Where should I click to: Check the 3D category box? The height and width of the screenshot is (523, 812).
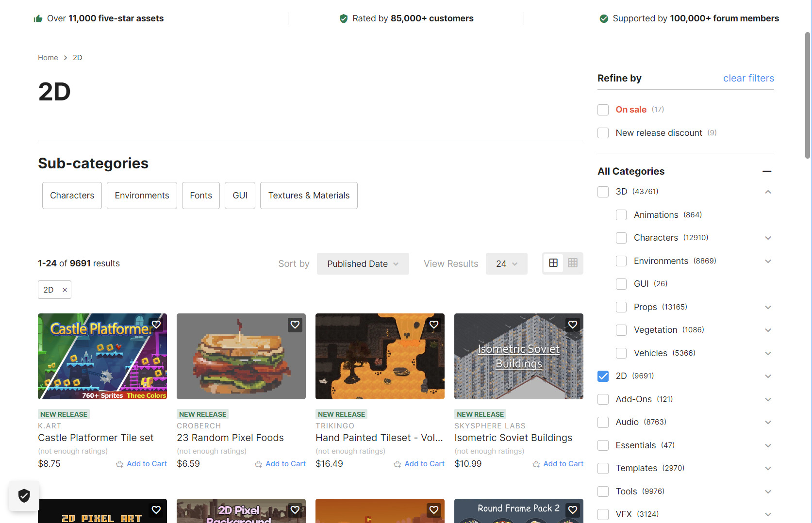coord(603,192)
